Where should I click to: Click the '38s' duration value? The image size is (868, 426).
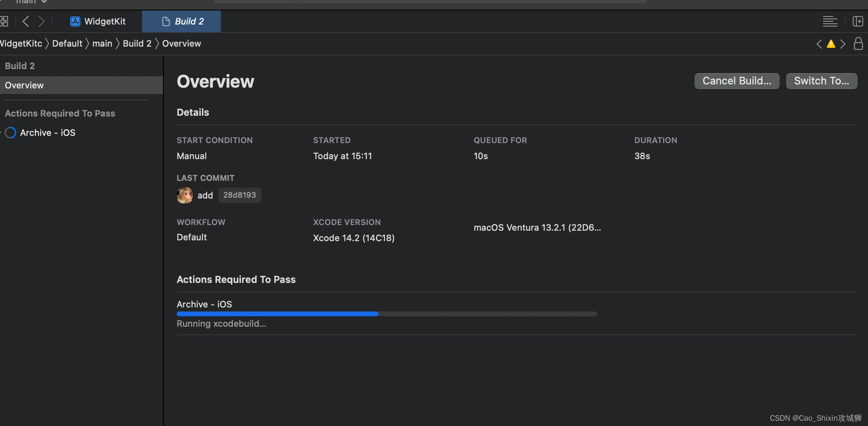coord(642,156)
